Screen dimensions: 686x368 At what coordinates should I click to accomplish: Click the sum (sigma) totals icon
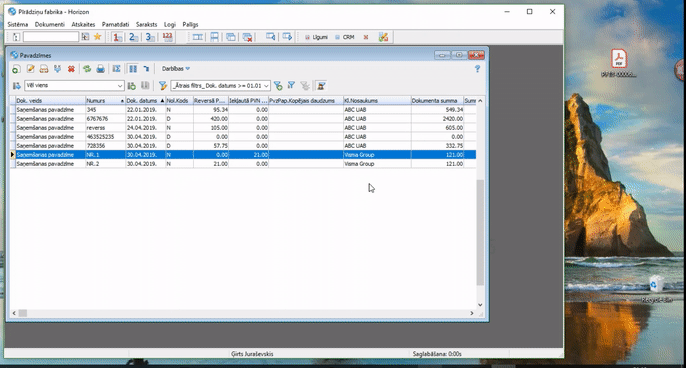pyautogui.click(x=116, y=69)
